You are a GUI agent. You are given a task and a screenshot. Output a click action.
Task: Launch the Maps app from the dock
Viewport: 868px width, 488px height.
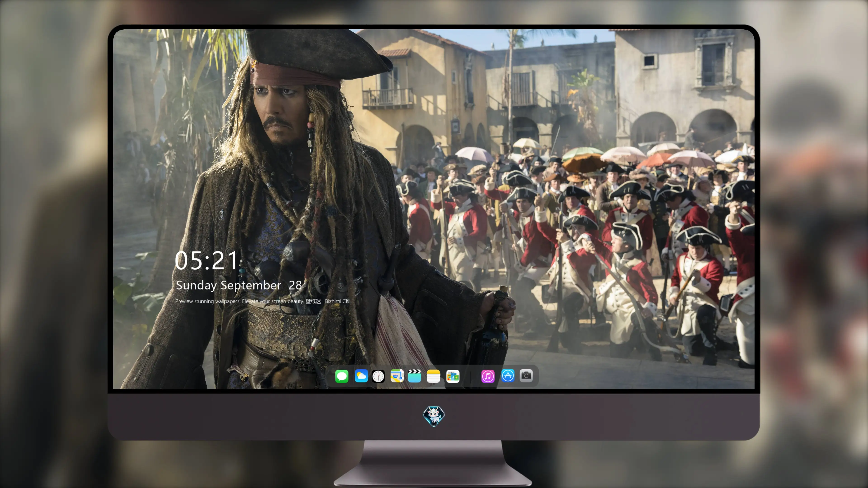coord(397,376)
